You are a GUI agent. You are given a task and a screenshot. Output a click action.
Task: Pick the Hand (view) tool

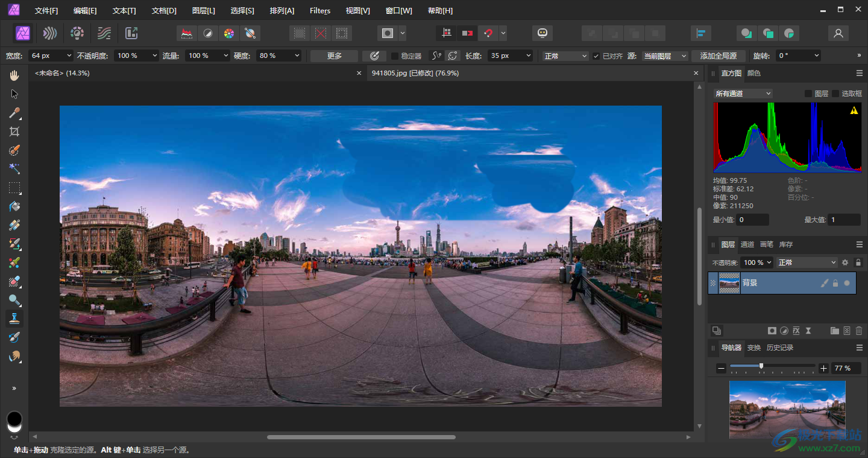click(14, 75)
